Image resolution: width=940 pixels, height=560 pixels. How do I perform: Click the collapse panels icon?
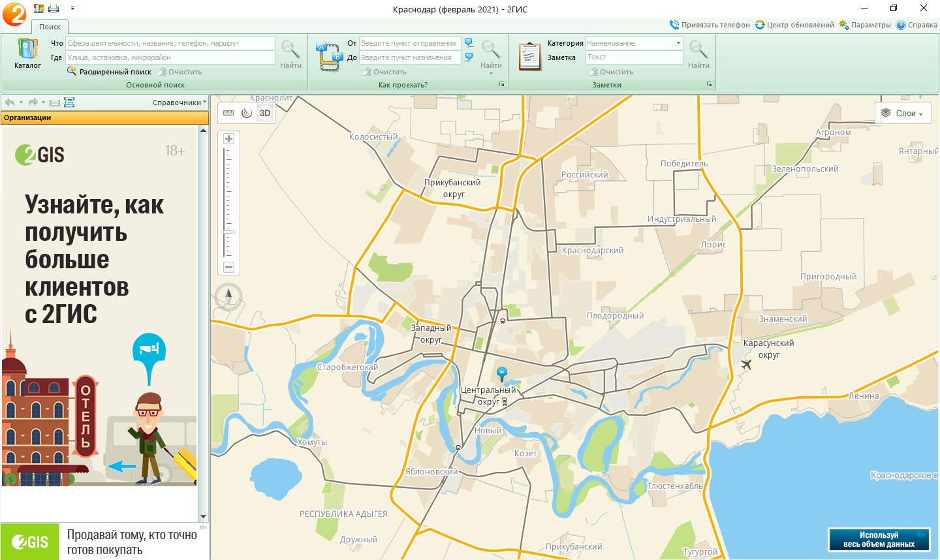point(55,102)
